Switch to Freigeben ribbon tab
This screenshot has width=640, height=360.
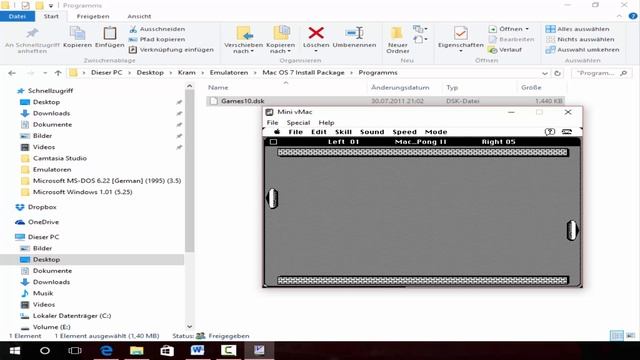[93, 16]
